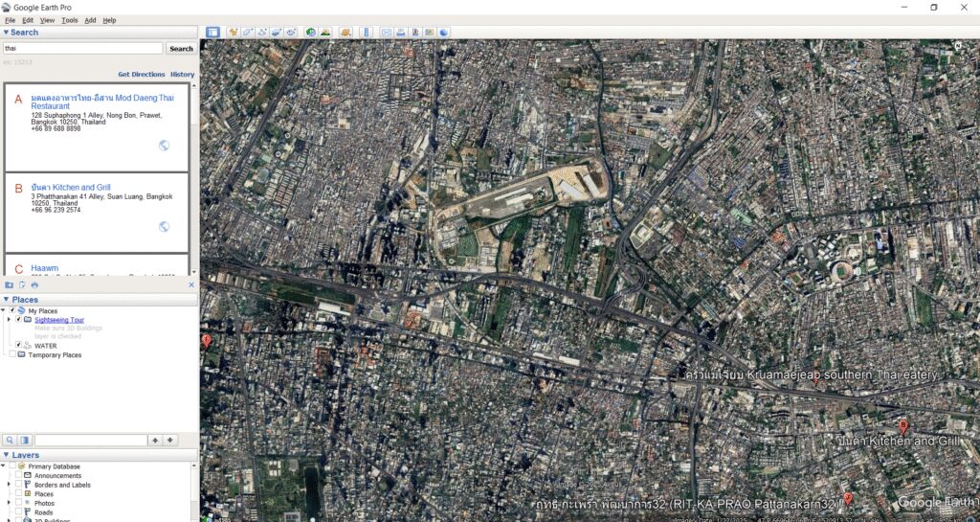Click the Save Image toolbar icon
This screenshot has height=522, width=980.
tap(415, 33)
